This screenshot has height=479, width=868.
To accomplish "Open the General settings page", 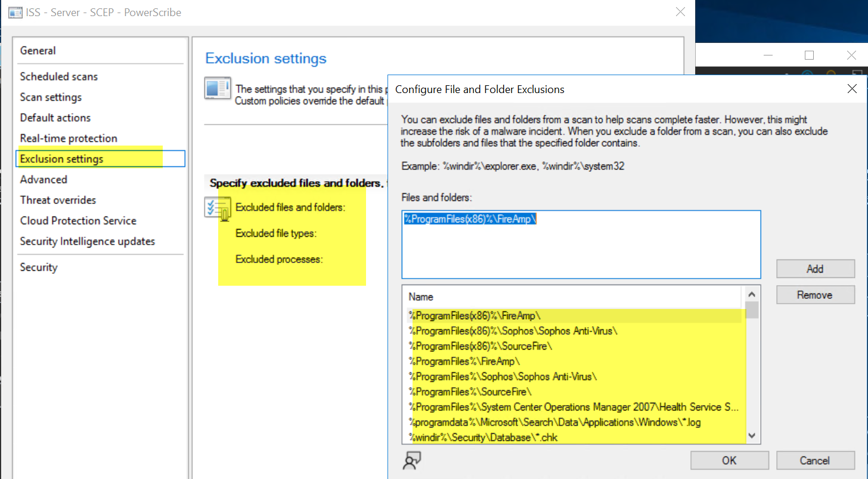I will coord(38,51).
